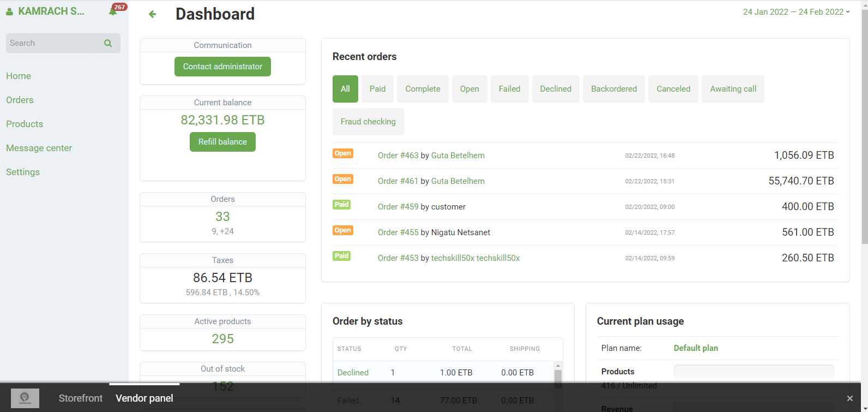Click the notification bell with 267 badge
The image size is (868, 412).
[x=113, y=11]
